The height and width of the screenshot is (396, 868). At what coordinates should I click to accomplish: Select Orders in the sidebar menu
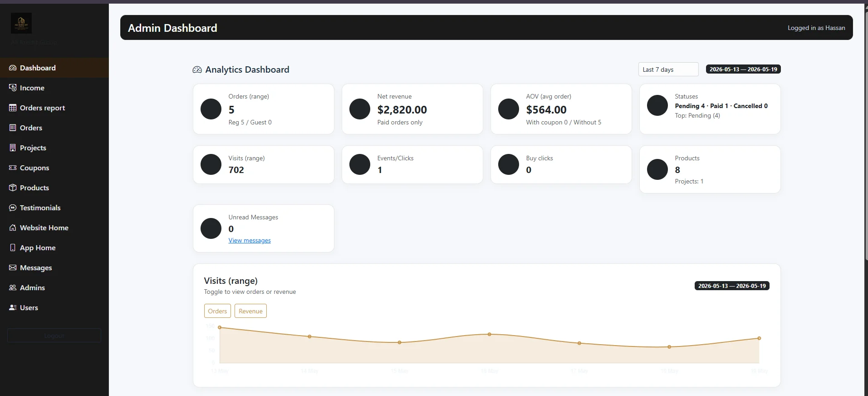point(54,128)
